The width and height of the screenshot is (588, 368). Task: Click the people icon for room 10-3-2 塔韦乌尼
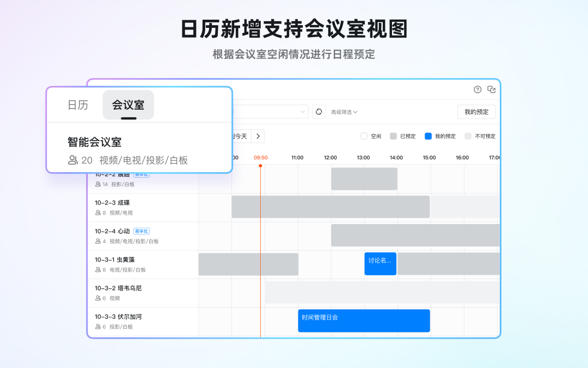click(x=98, y=298)
